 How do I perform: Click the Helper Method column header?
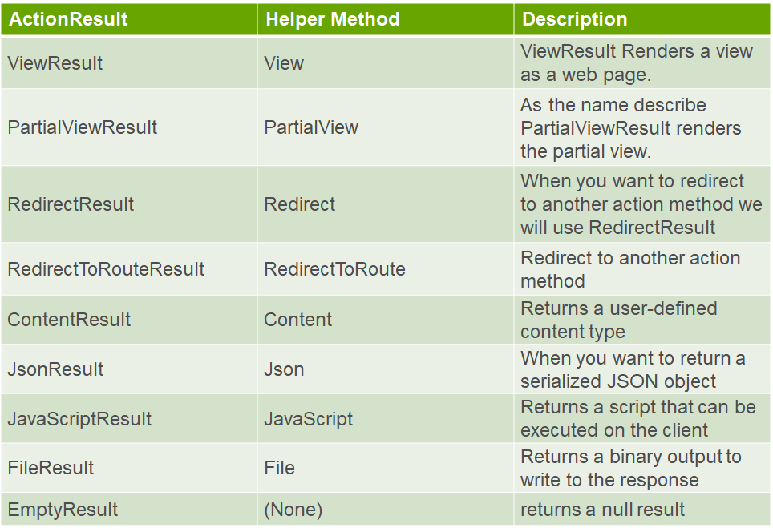[386, 19]
